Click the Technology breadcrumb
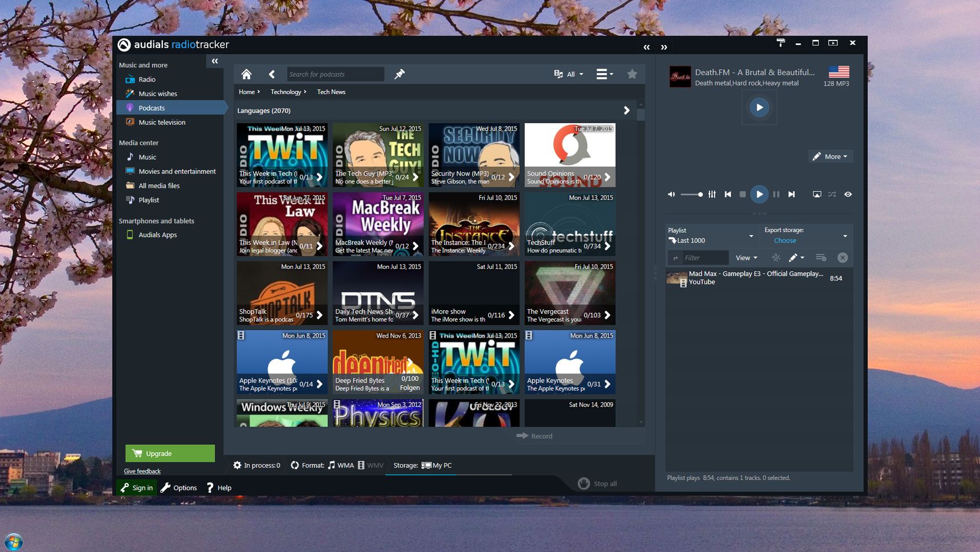 click(x=285, y=92)
